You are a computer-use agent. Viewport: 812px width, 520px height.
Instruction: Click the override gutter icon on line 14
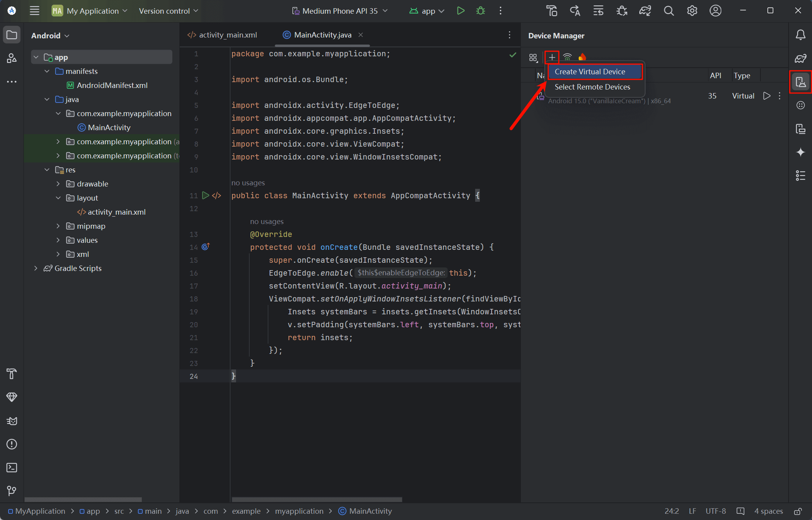[206, 247]
